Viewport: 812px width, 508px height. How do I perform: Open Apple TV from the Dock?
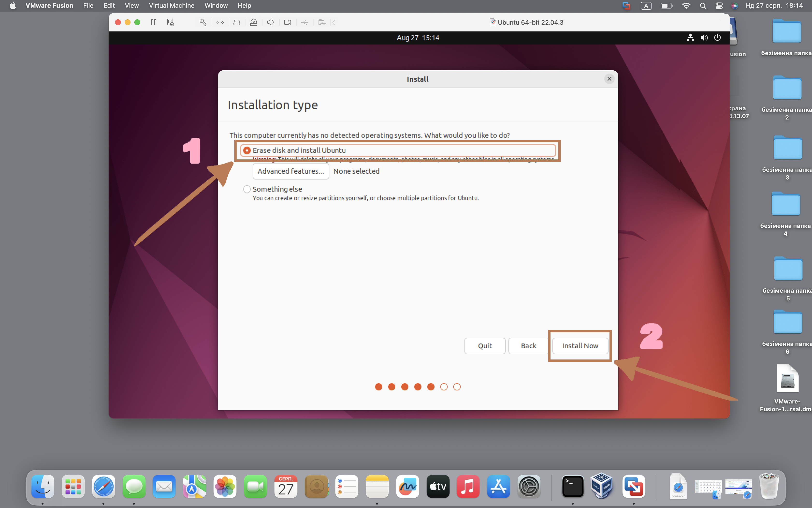(x=438, y=486)
